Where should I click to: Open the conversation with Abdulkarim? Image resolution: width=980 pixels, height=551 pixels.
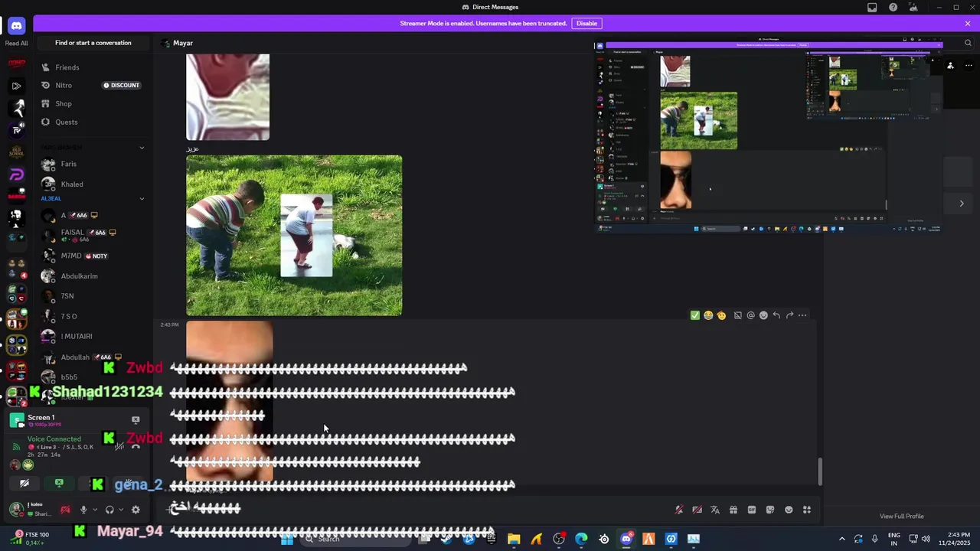93,276
